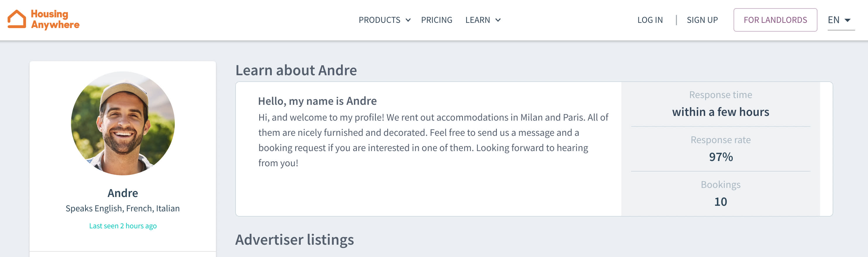The height and width of the screenshot is (257, 868).
Task: Click Andre's profile photo
Action: 123,123
